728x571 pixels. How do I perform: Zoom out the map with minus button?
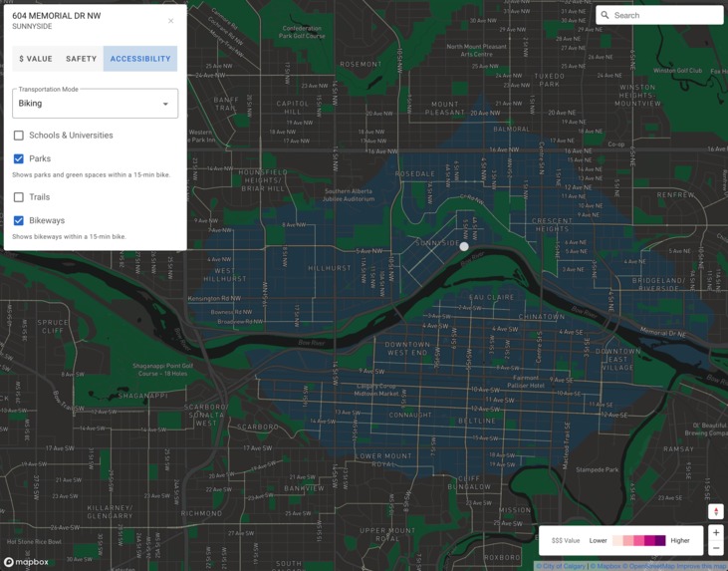[716, 548]
